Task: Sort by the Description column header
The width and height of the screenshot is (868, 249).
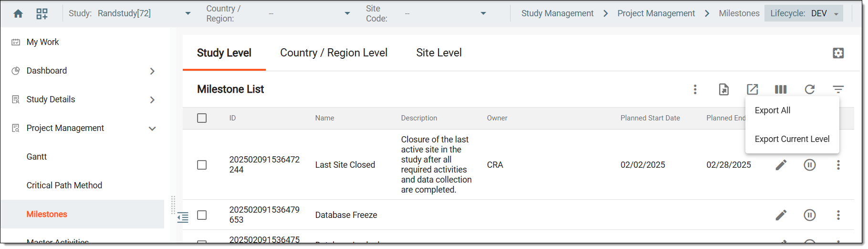Action: point(419,118)
